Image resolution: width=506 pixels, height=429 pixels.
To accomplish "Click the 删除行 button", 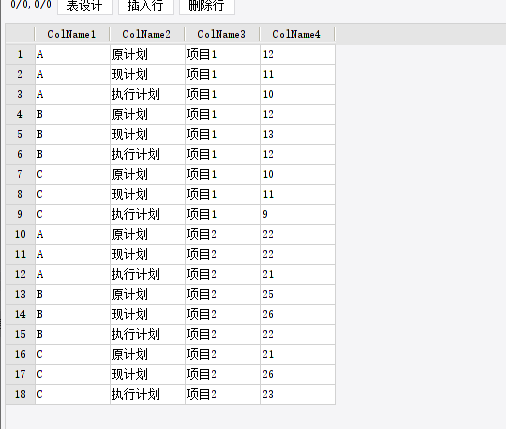I will click(x=207, y=6).
